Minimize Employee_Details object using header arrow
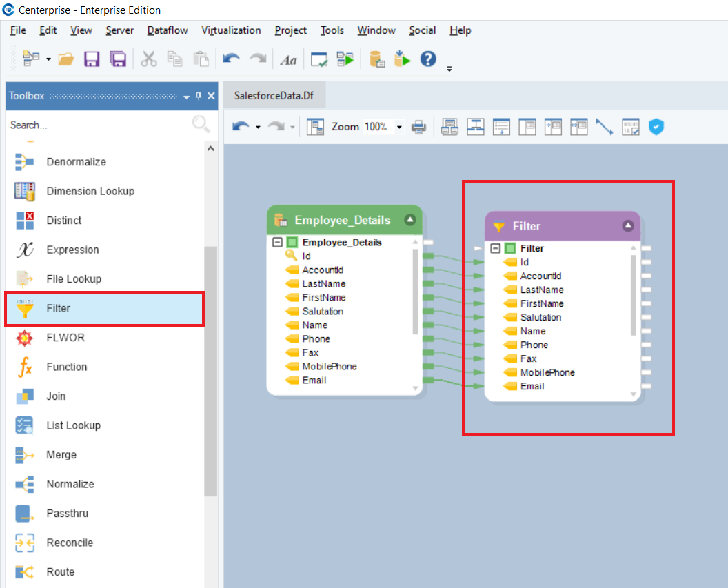Screen dimensions: 728x588 tap(410, 220)
